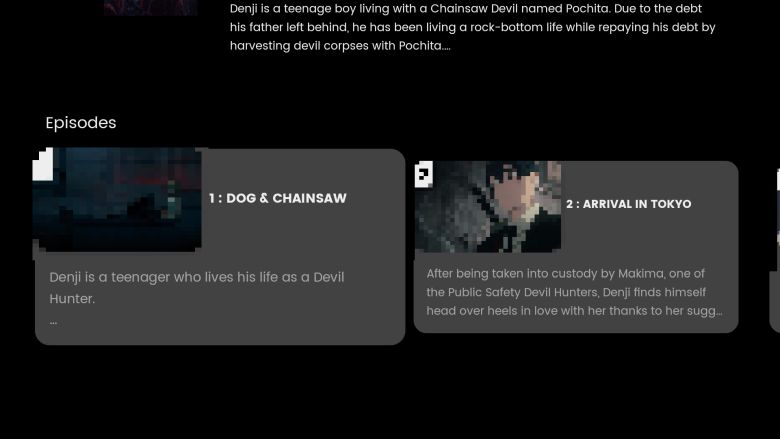Click episode 2 description mentioning Makima
Screen dimensions: 780x439
[574, 292]
